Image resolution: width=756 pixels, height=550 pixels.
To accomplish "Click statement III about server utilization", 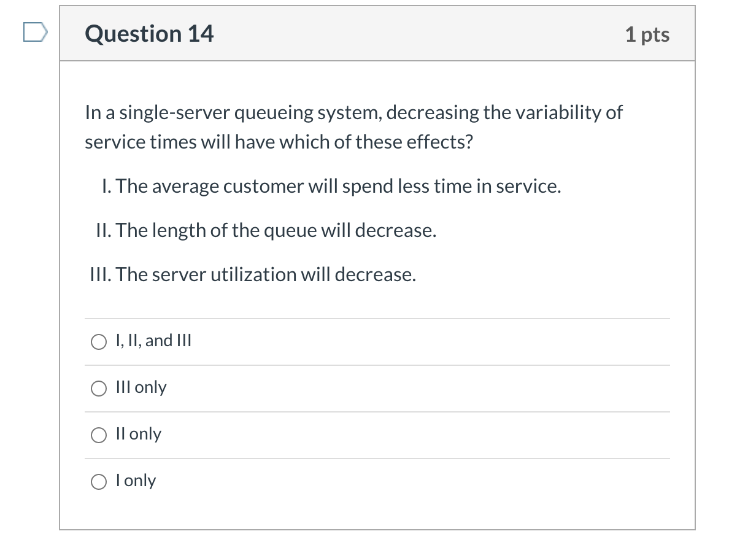I will tap(251, 274).
